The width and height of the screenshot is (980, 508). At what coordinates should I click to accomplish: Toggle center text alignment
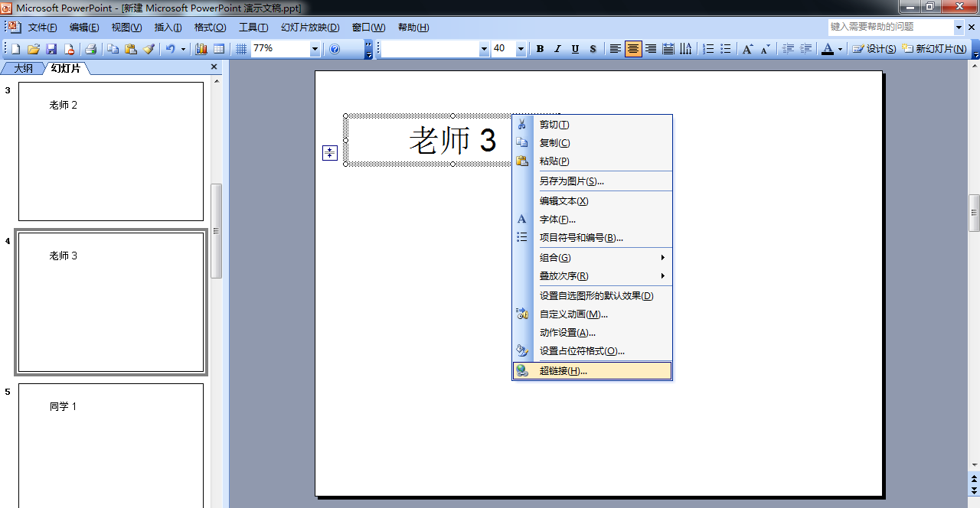pyautogui.click(x=633, y=49)
